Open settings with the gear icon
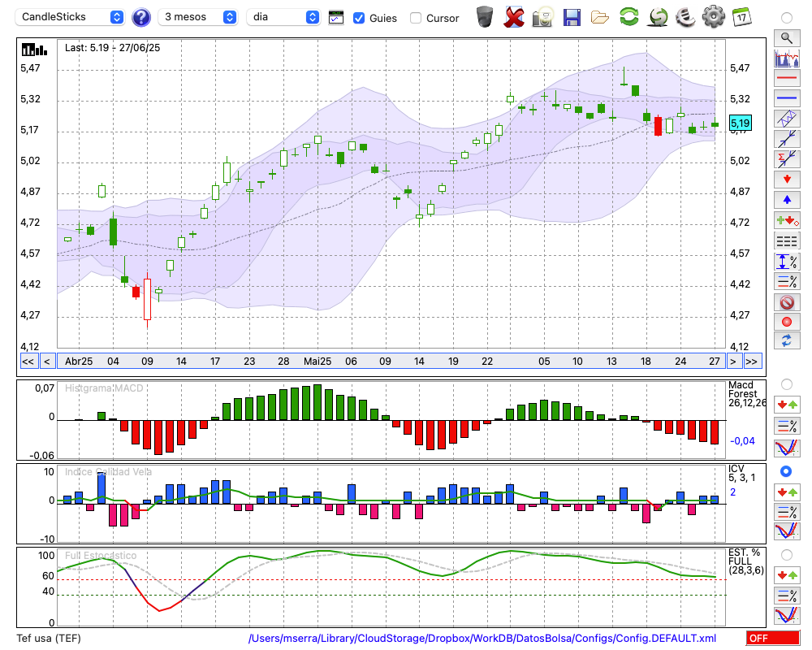The width and height of the screenshot is (812, 650). [x=714, y=17]
